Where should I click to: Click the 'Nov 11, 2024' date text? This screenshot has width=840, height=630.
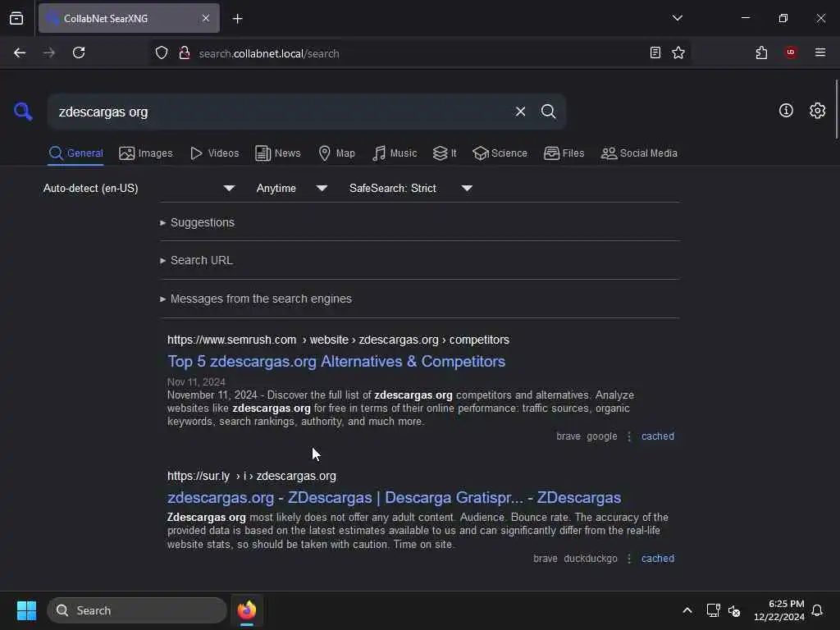click(x=196, y=382)
